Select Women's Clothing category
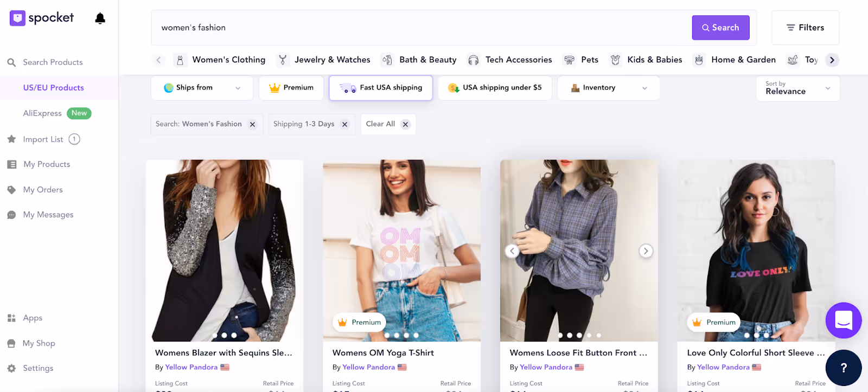This screenshot has width=868, height=392. pos(220,60)
